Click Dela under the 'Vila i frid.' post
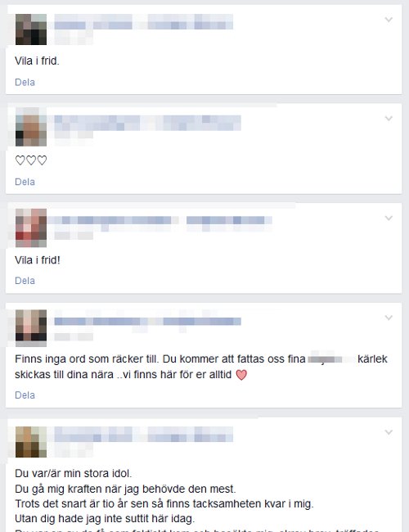The width and height of the screenshot is (409, 532). (25, 83)
